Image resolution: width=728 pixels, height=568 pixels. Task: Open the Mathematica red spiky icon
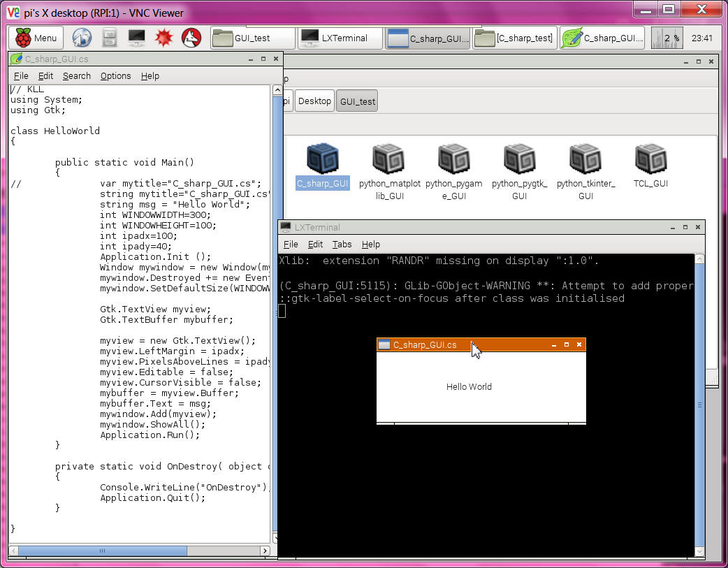tap(163, 38)
